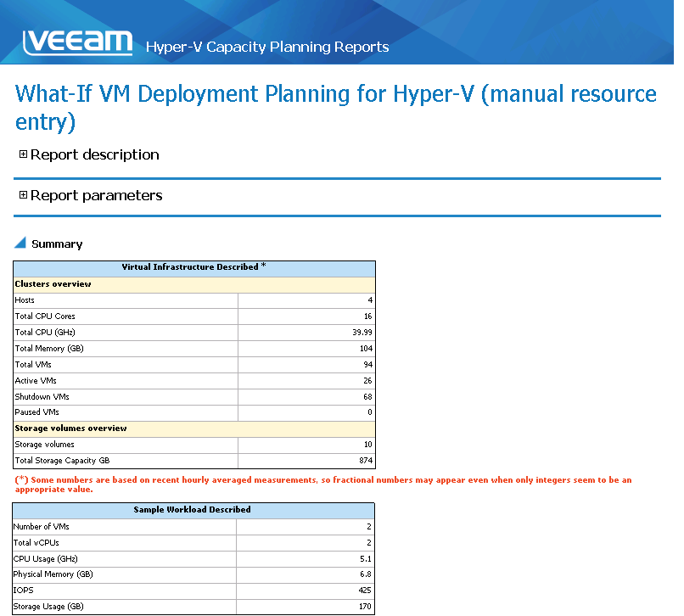Select the 'Active VMs' label
This screenshot has width=684, height=616.
(36, 381)
